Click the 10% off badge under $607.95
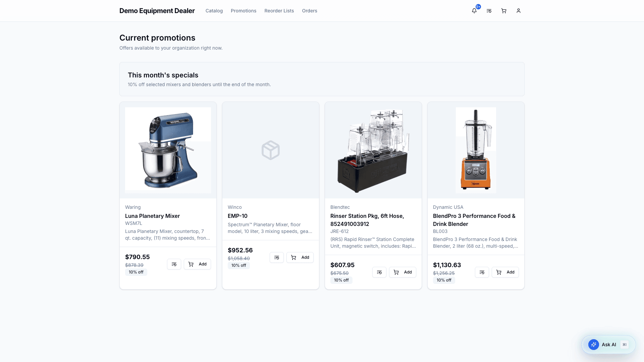This screenshot has height=362, width=644. (341, 280)
